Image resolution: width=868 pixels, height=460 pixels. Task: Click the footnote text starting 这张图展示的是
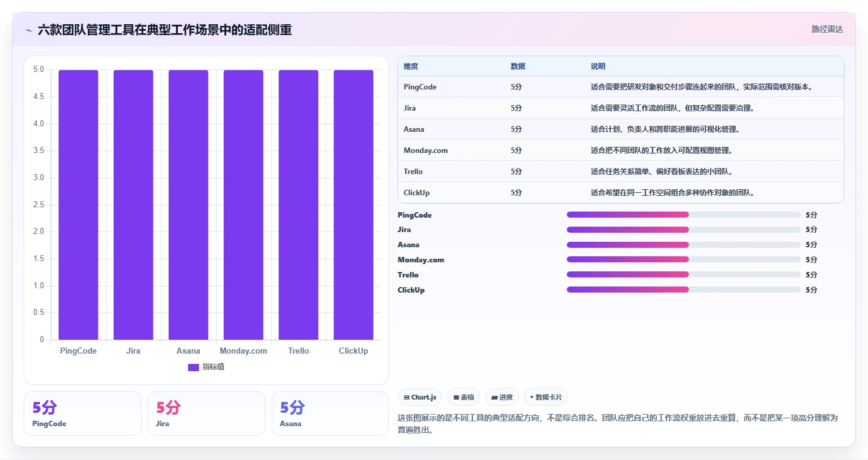point(618,424)
